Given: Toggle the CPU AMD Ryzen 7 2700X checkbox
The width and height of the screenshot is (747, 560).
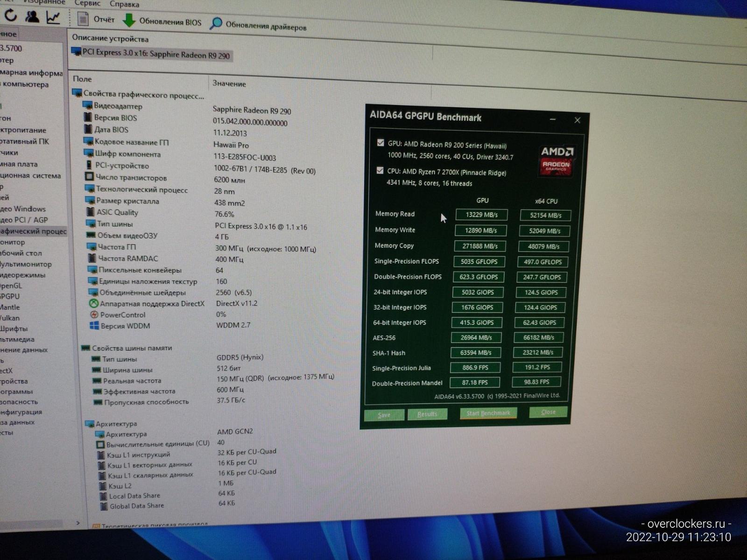Looking at the screenshot, I should pos(380,170).
